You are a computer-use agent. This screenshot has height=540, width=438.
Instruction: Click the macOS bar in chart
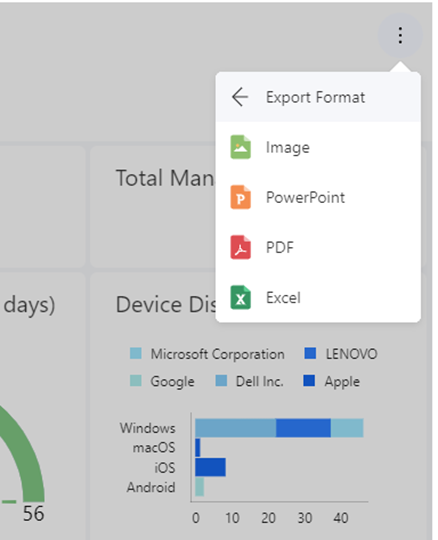click(x=198, y=448)
